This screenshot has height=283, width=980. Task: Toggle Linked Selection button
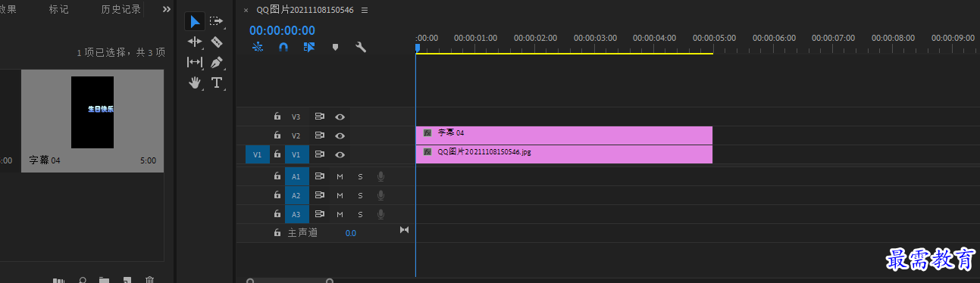coord(309,47)
